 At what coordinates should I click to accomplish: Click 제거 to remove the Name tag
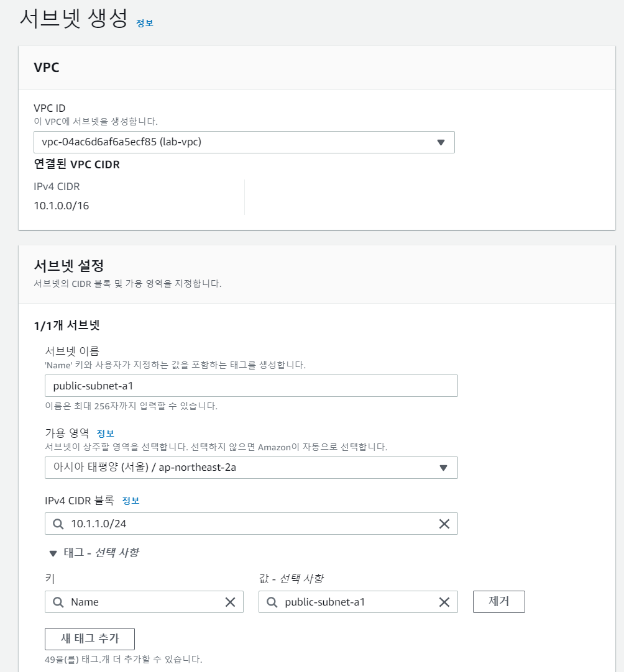pyautogui.click(x=498, y=601)
